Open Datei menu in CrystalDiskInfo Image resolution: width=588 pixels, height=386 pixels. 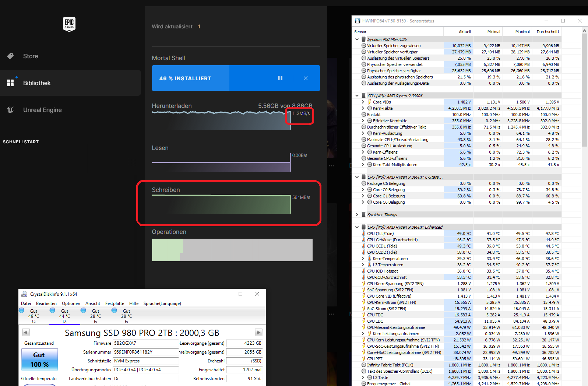(26, 303)
